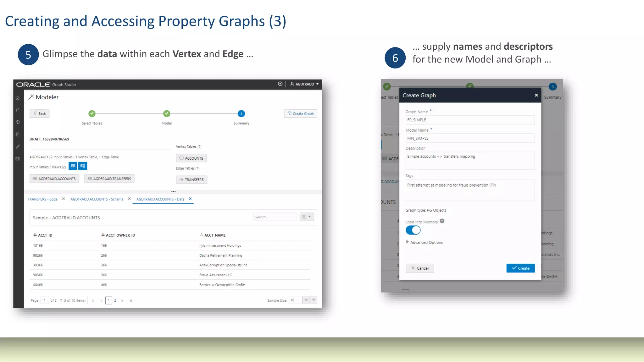This screenshot has height=362, width=644.
Task: Increase Sample Size with the up arrow
Action: (x=314, y=300)
